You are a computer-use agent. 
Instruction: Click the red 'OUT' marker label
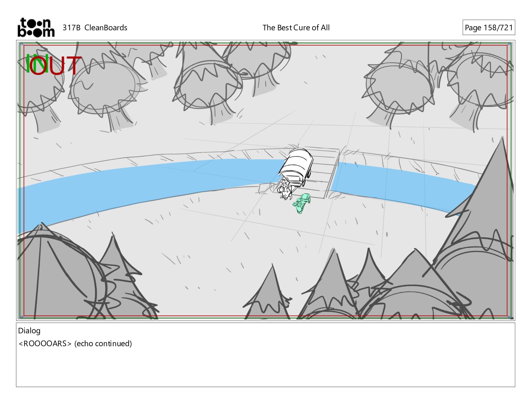click(x=56, y=65)
